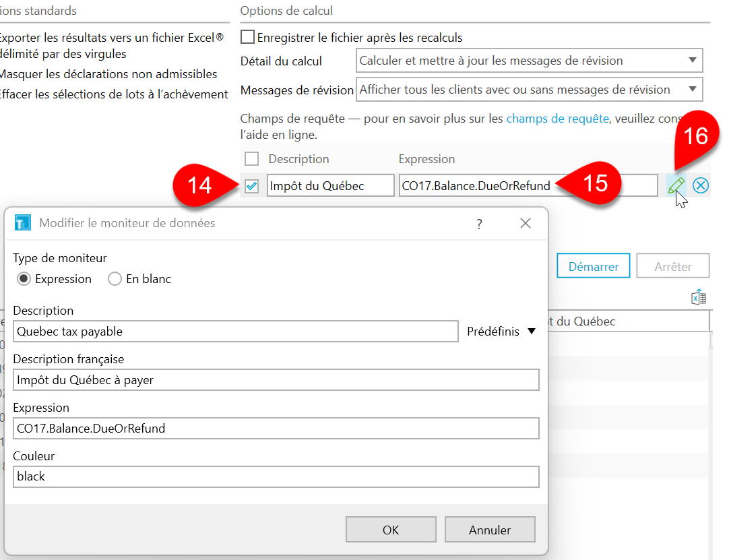This screenshot has width=729, height=560.
Task: Open the Messages de révision dropdown
Action: click(x=529, y=90)
